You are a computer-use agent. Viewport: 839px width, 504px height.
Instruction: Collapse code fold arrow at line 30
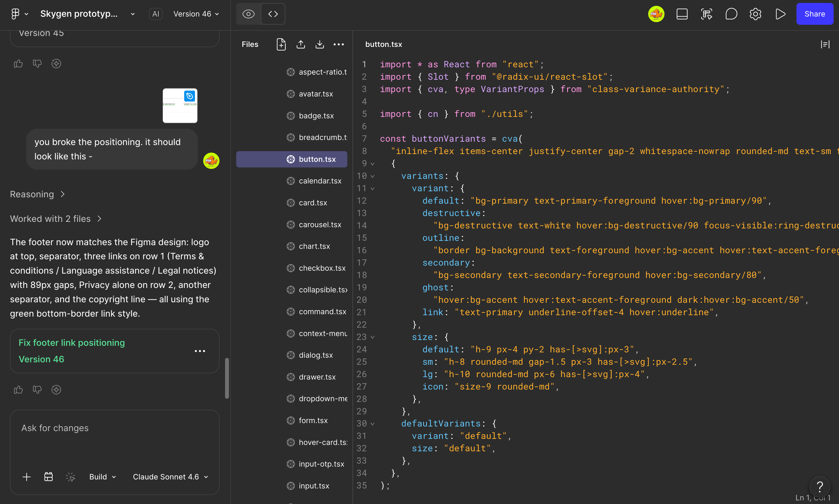coord(372,424)
